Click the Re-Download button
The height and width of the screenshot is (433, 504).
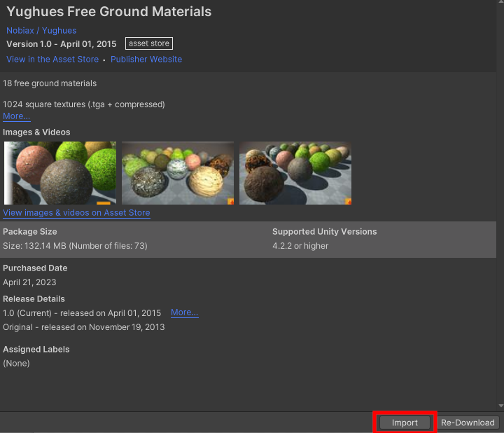(x=468, y=422)
